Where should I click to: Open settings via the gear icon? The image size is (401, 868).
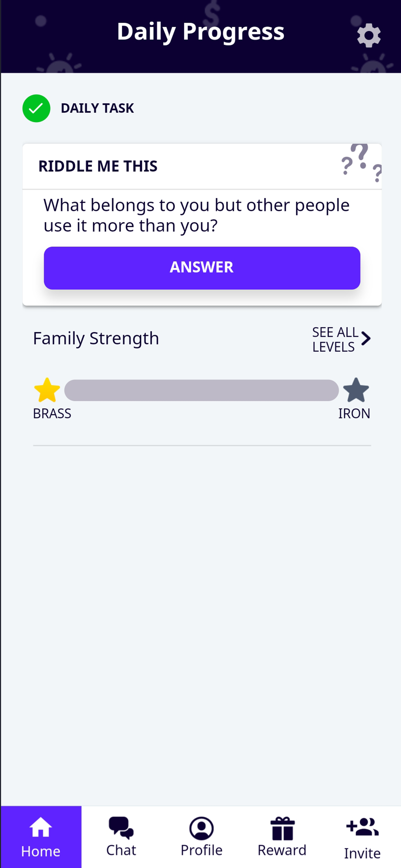coord(369,36)
